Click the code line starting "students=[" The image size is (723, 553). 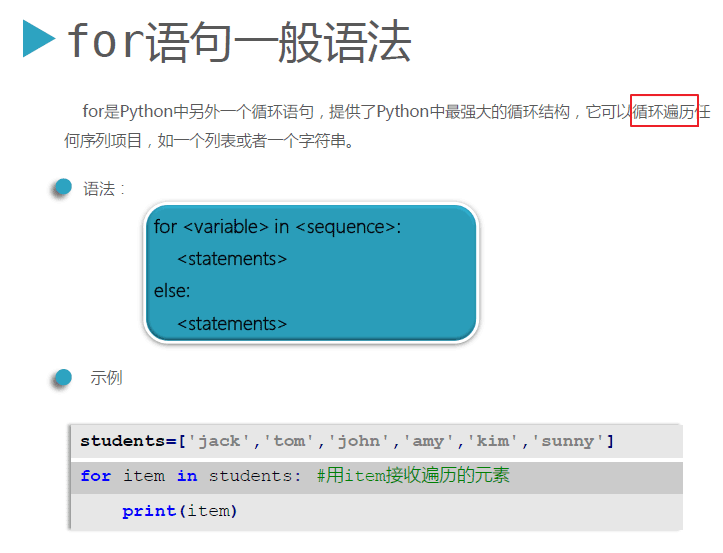pyautogui.click(x=347, y=441)
